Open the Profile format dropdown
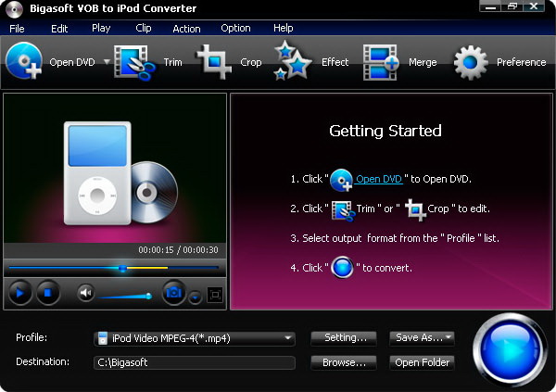The image size is (556, 392). tap(195, 338)
